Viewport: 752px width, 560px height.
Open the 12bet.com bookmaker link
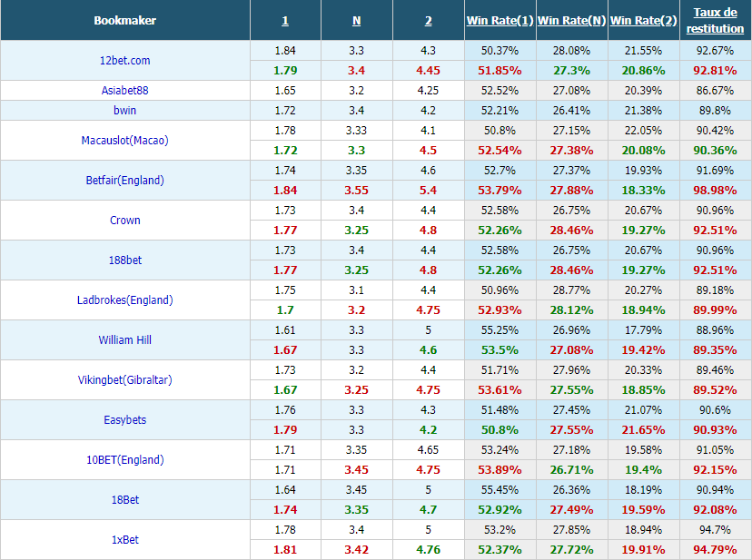tap(124, 61)
